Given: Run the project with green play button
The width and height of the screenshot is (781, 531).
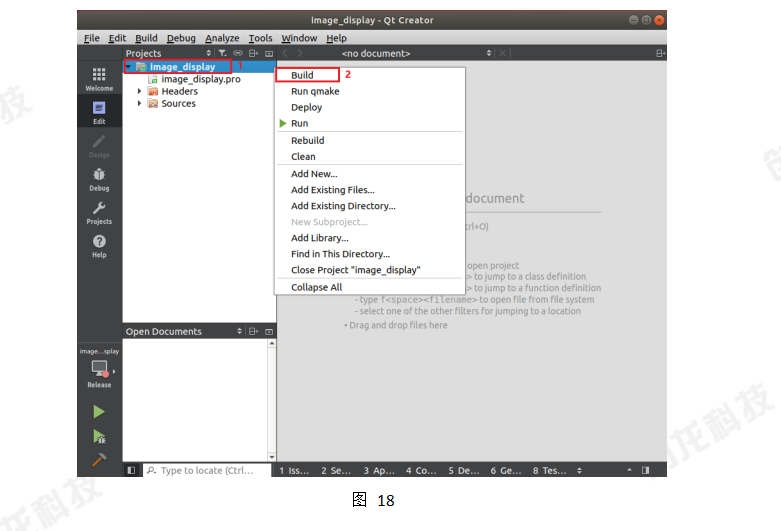Looking at the screenshot, I should coord(99,411).
